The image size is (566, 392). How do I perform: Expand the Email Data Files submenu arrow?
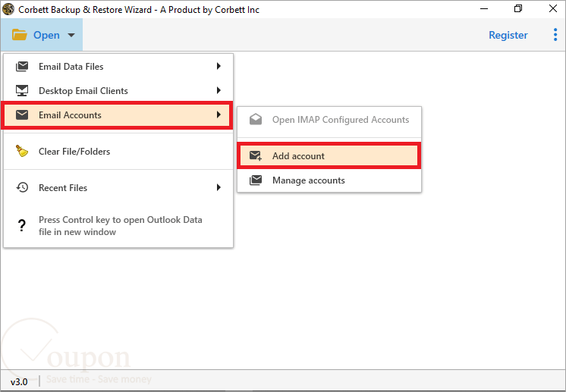click(x=219, y=66)
